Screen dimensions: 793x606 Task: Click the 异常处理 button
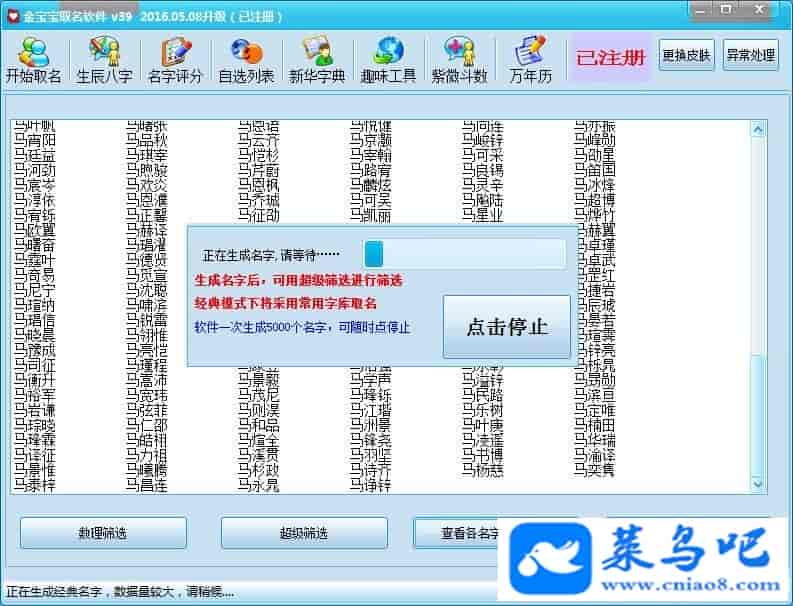(750, 55)
